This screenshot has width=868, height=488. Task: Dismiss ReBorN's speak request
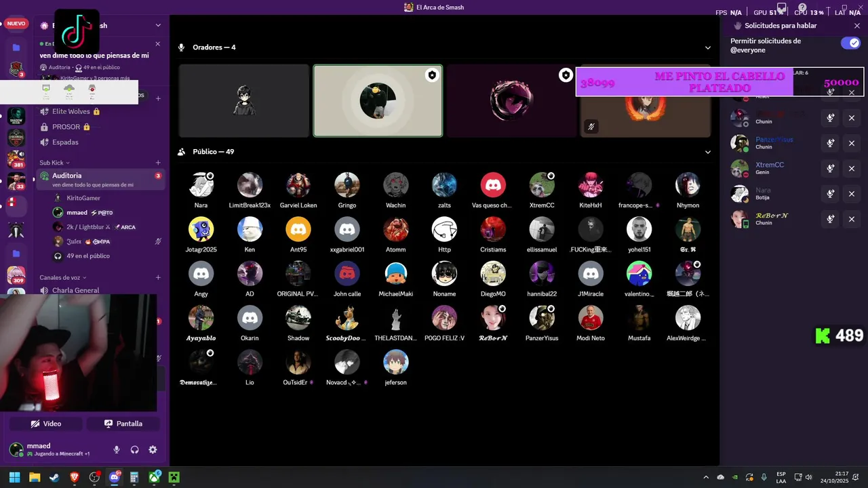tap(852, 219)
